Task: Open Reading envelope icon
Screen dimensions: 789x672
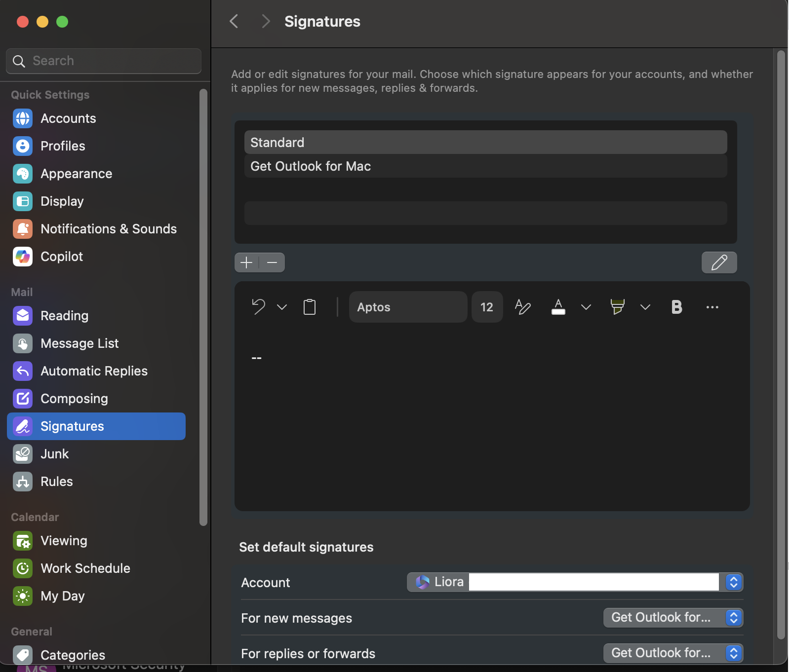Action: click(23, 316)
